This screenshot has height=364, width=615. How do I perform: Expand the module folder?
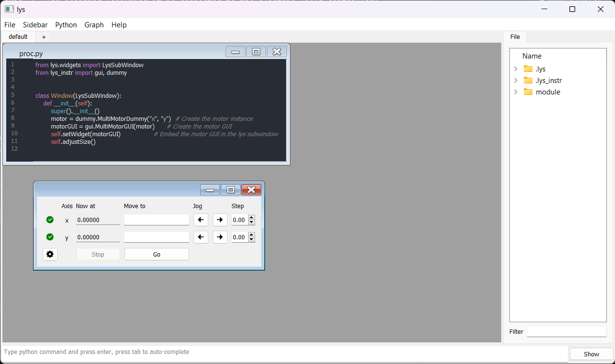(x=516, y=92)
